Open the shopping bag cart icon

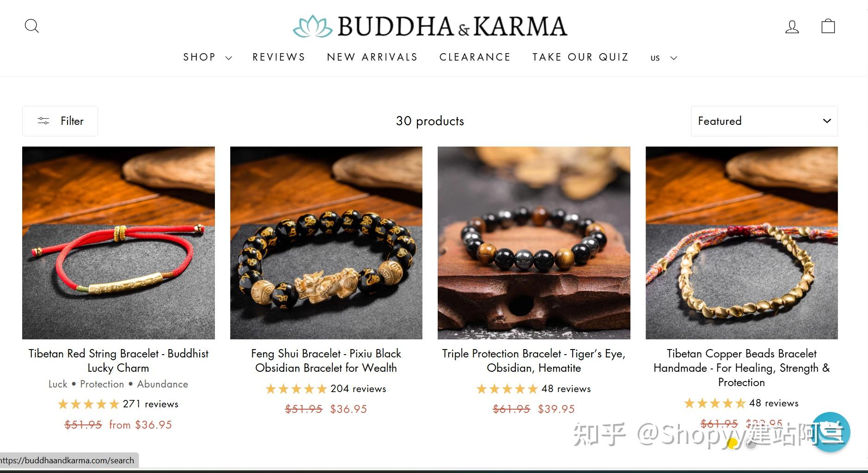(x=828, y=26)
